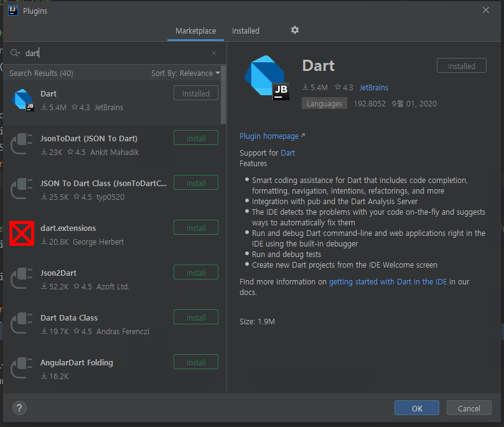504x427 pixels.
Task: Click the AngularDart Folding plugin icon
Action: pos(22,368)
